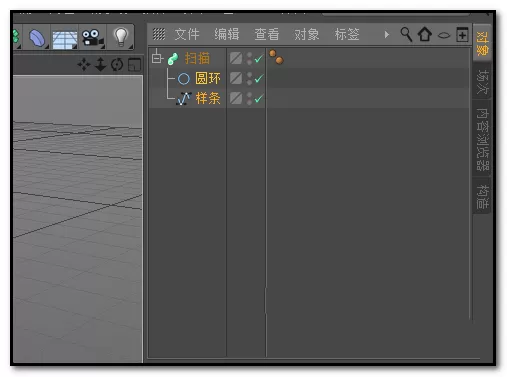
Task: Add a camera with the camera icon
Action: [93, 37]
